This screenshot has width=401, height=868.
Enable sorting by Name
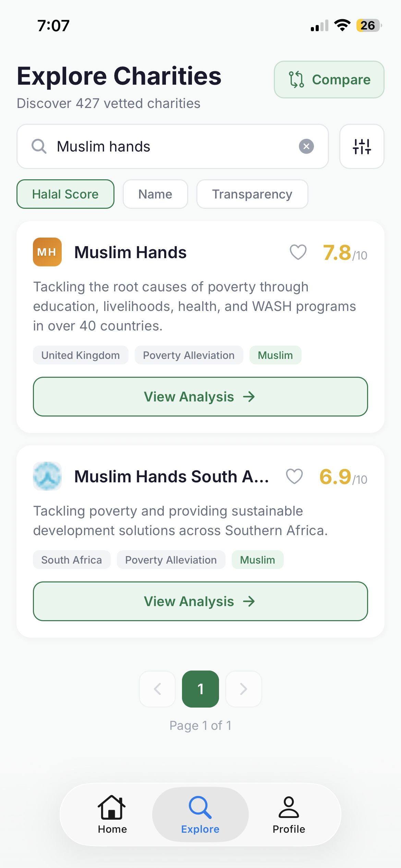[155, 194]
